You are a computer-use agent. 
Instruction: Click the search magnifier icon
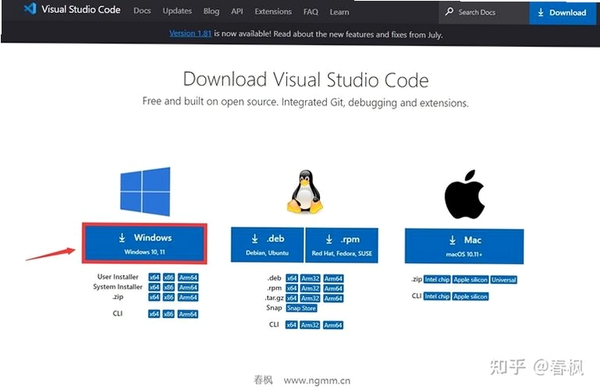coord(449,12)
